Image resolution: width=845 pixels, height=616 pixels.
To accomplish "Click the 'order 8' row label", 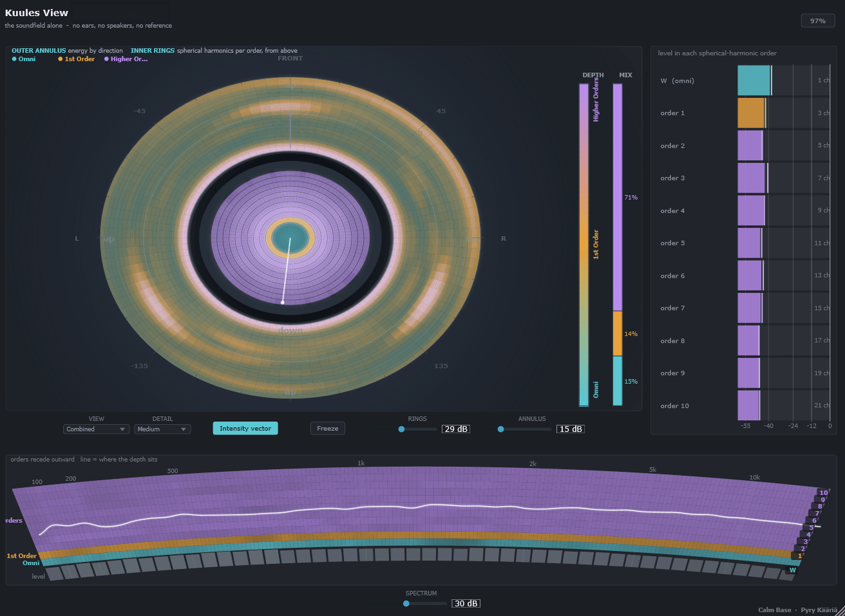I will [x=672, y=341].
